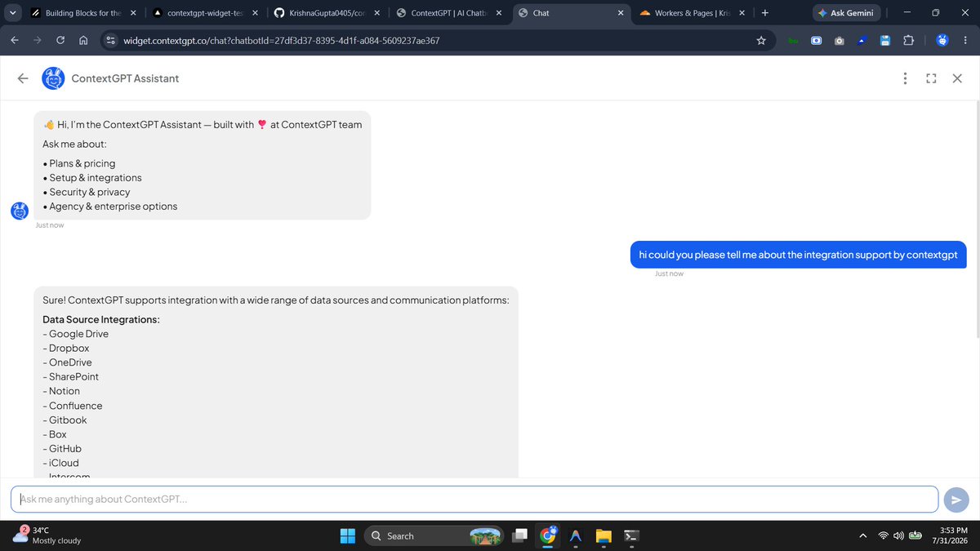Switch to the 'KrishnaGupta0405/co' GitHub tab
The image size is (980, 551).
pos(327,13)
